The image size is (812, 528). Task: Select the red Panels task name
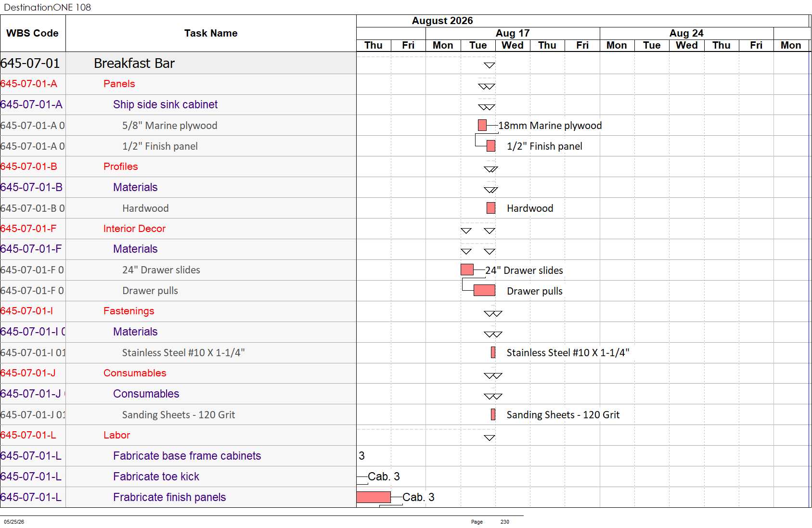coord(119,84)
